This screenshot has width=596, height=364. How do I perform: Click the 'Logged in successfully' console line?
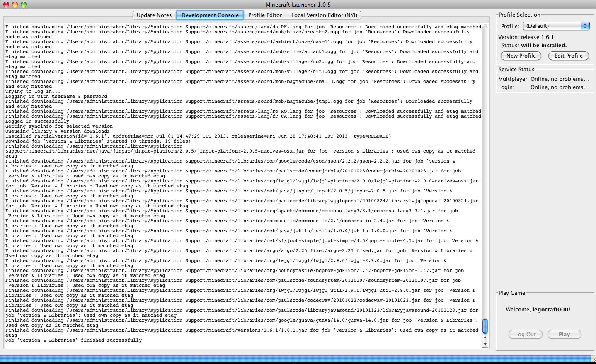point(37,121)
